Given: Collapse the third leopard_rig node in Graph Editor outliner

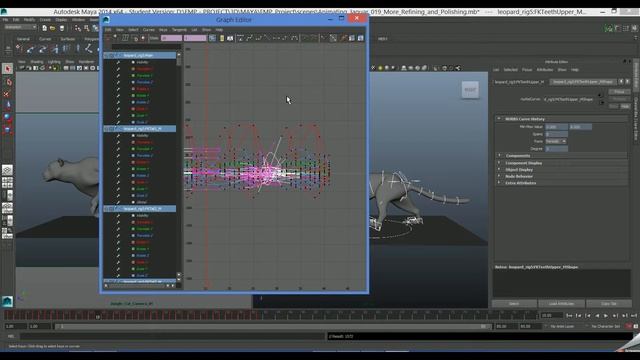Looking at the screenshot, I should [106, 209].
